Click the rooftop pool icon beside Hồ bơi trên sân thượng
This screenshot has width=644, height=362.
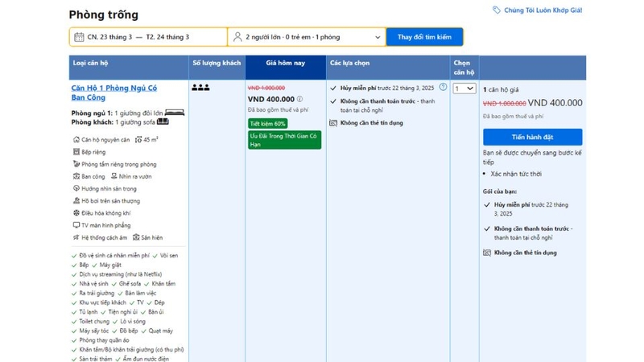(x=76, y=200)
